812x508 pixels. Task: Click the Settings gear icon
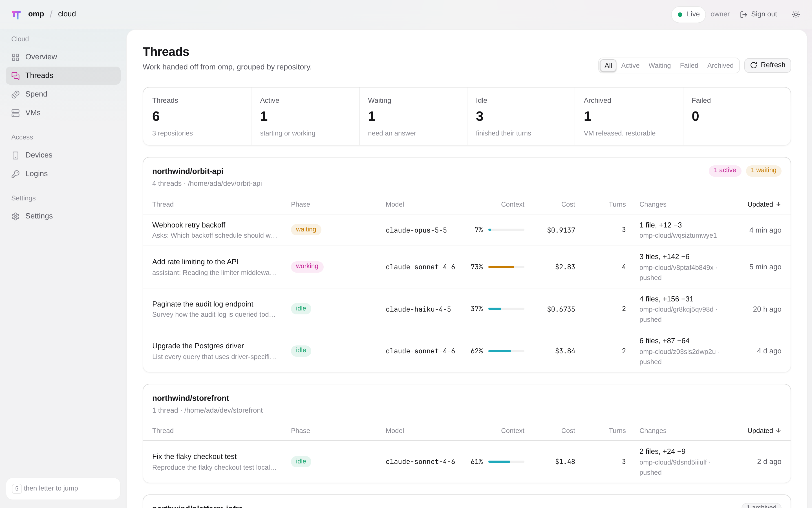[16, 216]
